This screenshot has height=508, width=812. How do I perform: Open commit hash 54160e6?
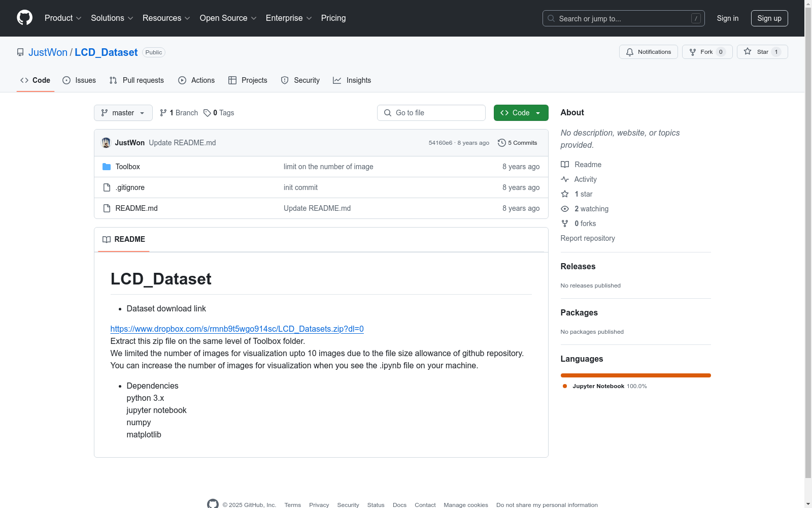click(x=441, y=143)
